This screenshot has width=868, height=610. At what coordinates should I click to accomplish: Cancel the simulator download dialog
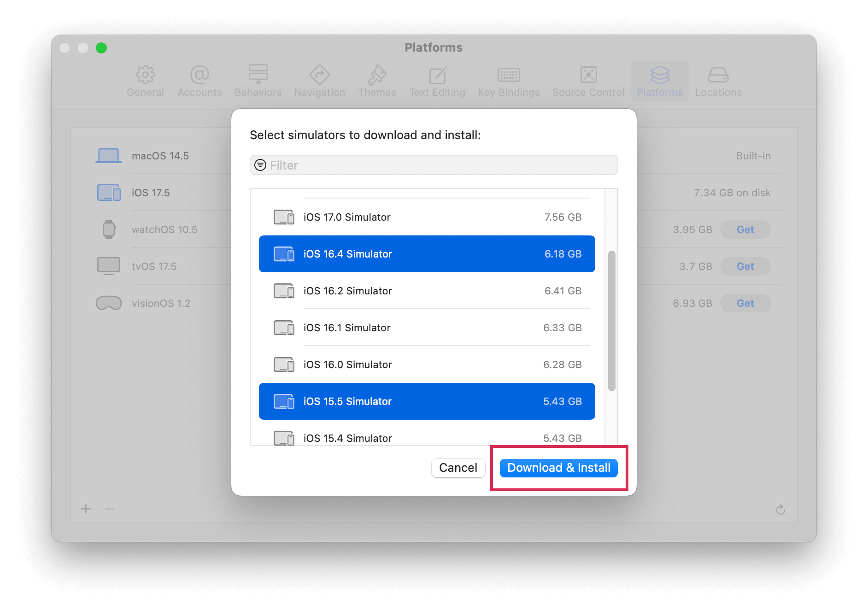(x=458, y=468)
